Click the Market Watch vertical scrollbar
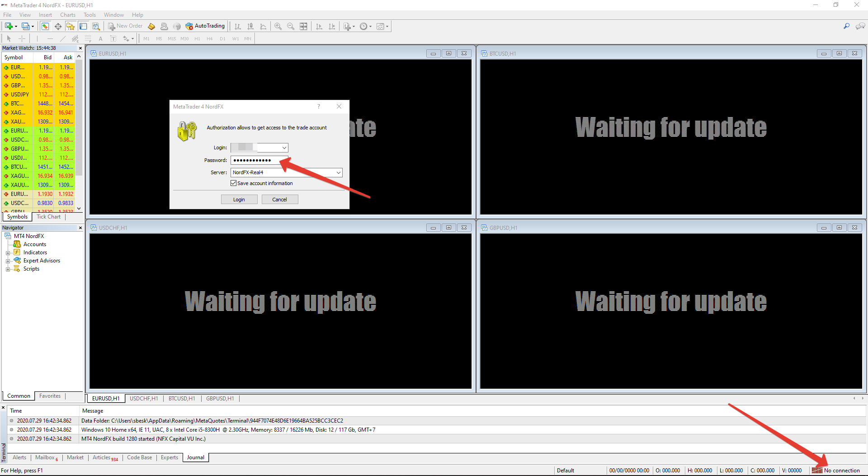868x476 pixels. click(x=79, y=132)
